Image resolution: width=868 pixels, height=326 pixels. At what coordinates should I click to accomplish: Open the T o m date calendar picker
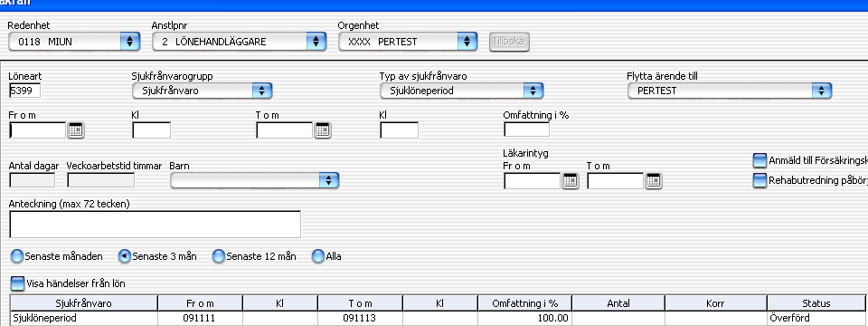(322, 130)
